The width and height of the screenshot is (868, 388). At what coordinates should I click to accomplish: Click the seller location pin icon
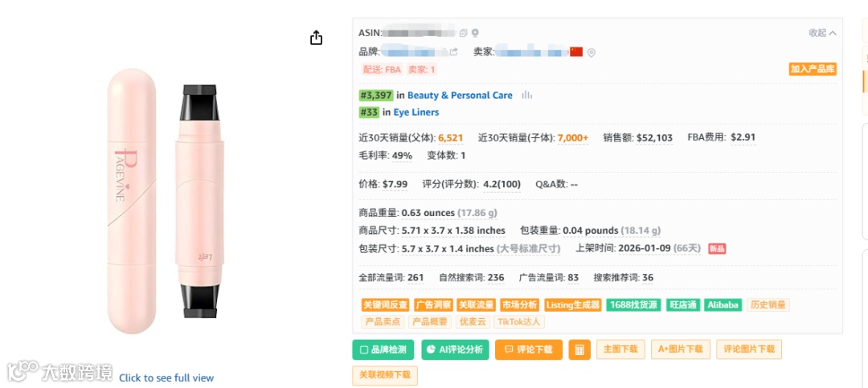(592, 52)
